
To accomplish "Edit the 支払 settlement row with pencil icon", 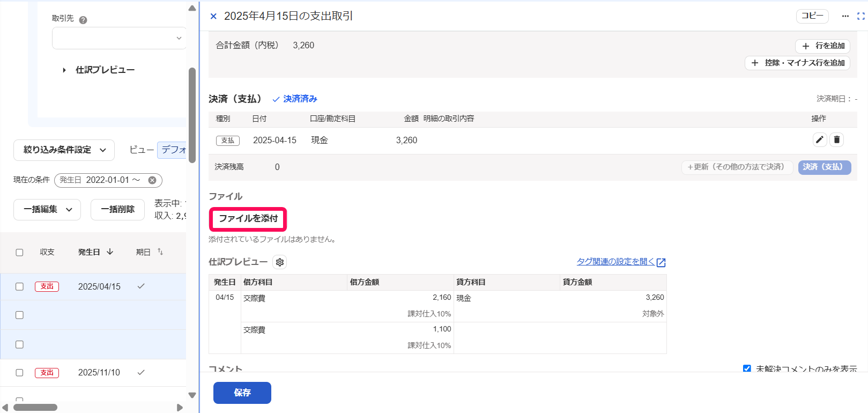I will pyautogui.click(x=820, y=140).
